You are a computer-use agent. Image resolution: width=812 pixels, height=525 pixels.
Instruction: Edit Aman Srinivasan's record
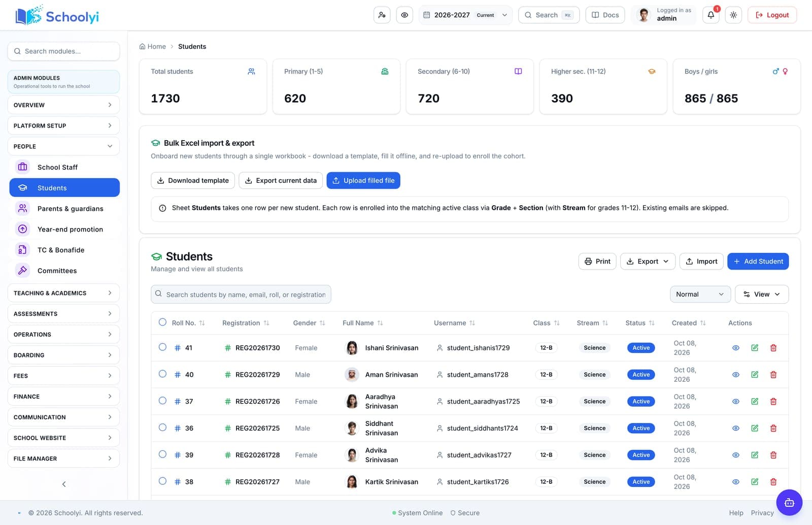pos(755,375)
